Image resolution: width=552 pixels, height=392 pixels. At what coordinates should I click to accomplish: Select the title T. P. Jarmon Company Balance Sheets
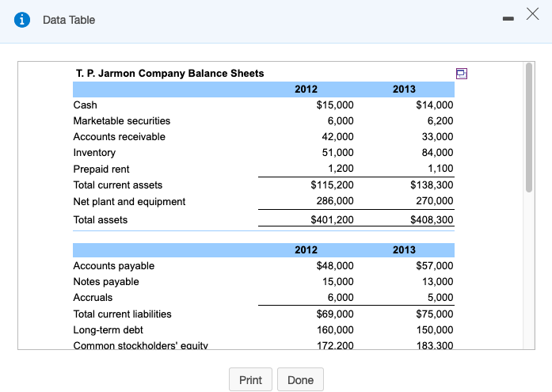170,73
